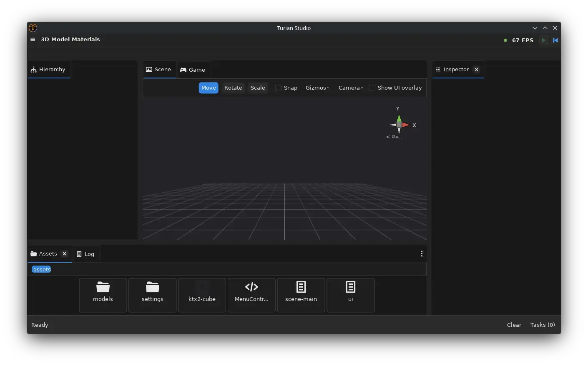Select the MenuController script asset
This screenshot has width=588, height=366.
[251, 295]
